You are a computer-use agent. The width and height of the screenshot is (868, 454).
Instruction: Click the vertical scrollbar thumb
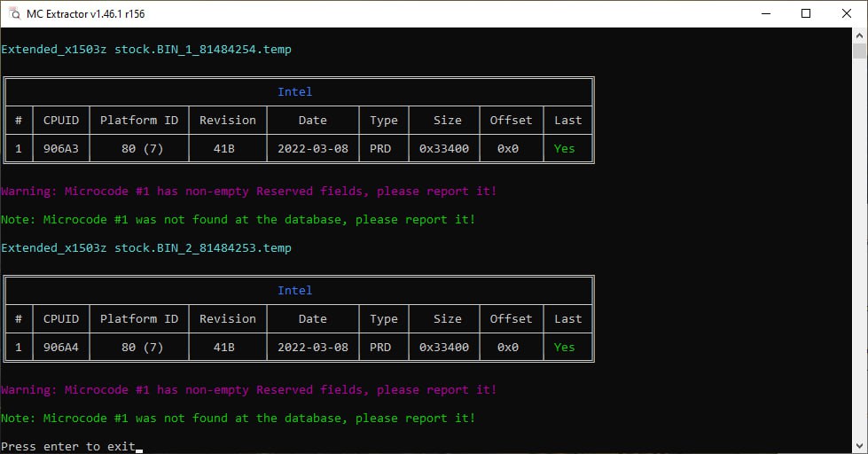click(x=859, y=51)
